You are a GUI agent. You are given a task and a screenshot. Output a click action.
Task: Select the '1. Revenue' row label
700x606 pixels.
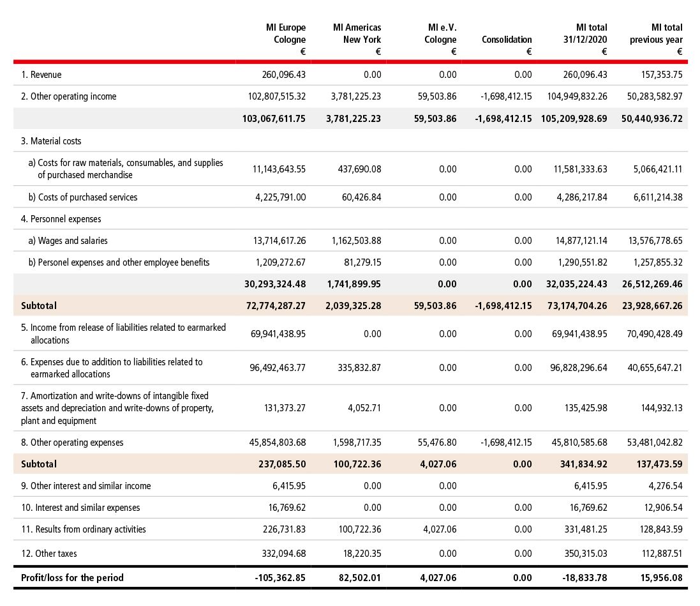click(x=41, y=75)
